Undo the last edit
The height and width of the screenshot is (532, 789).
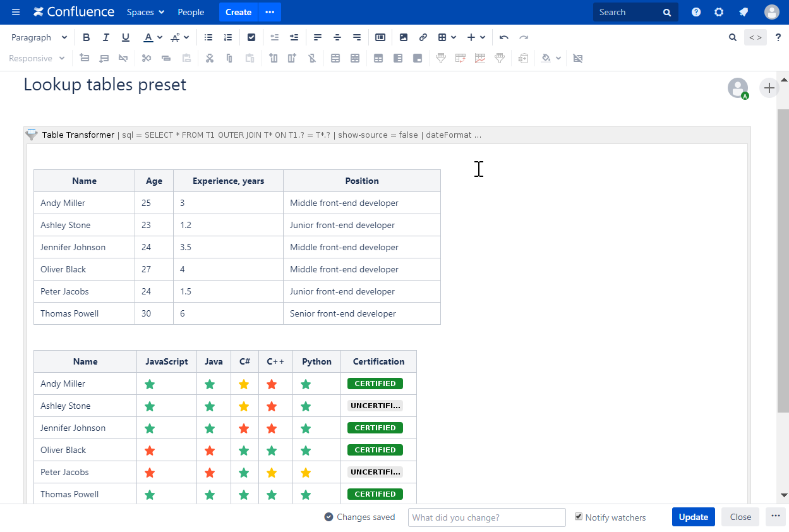503,38
